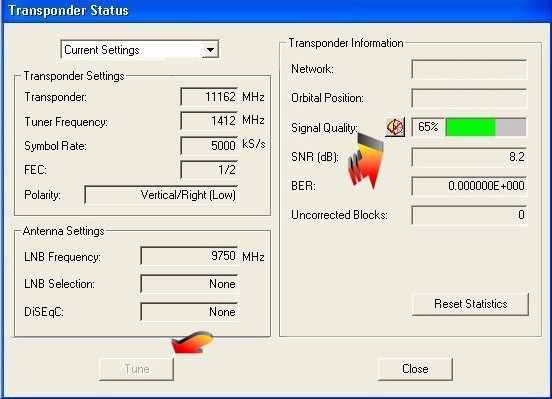This screenshot has height=399, width=552.
Task: Click the FEC 1/2 field
Action: point(209,170)
